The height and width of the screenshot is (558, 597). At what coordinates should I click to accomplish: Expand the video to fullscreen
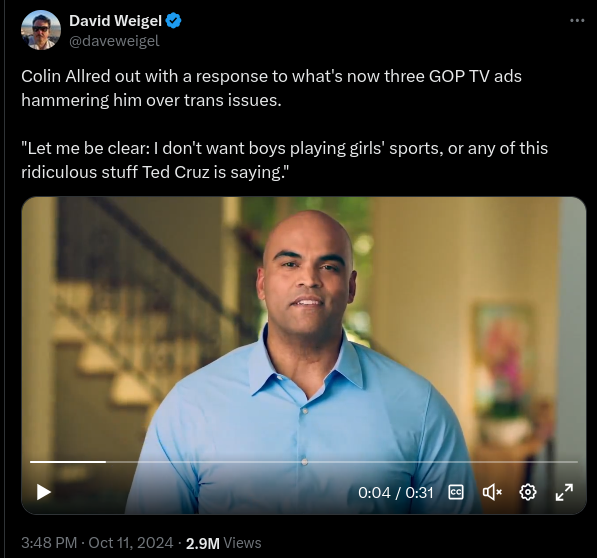point(564,492)
